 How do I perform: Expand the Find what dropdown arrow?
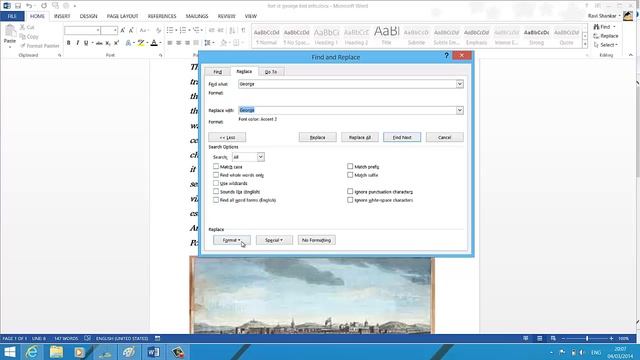[x=460, y=84]
